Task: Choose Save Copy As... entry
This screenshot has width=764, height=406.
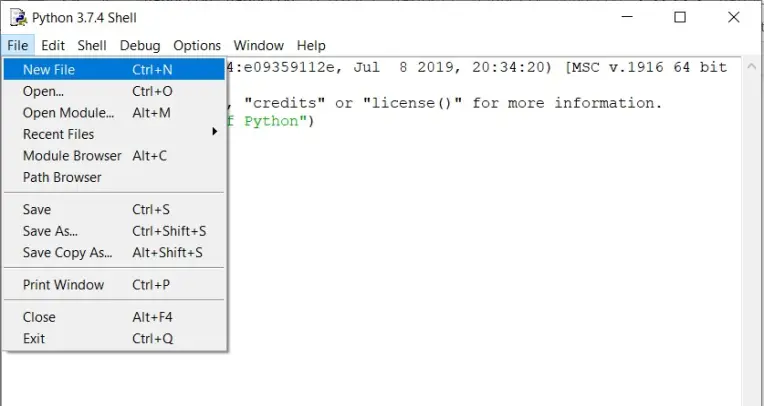Action: point(114,252)
